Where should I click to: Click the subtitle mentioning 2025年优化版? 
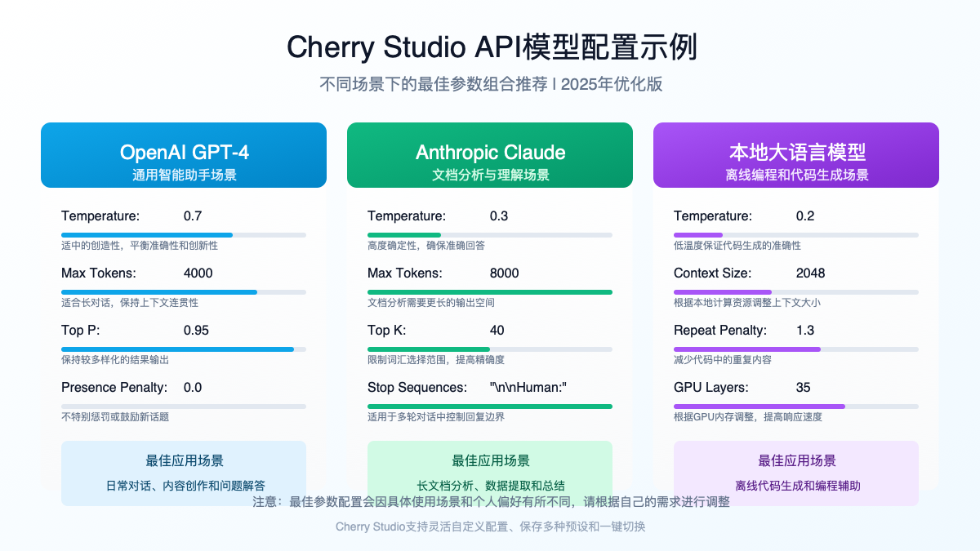tap(490, 85)
